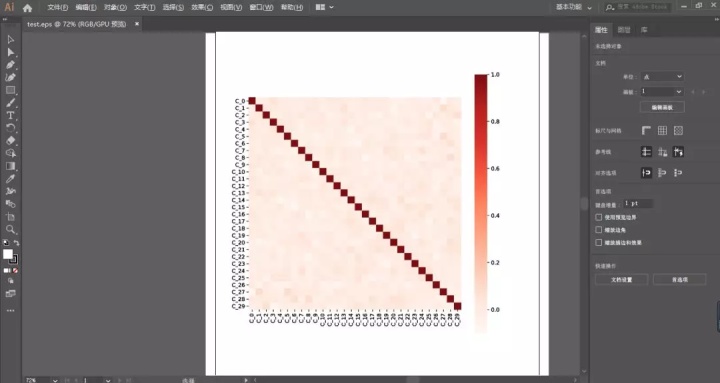
Task: Switch to the 图层 panel tab
Action: pos(624,30)
